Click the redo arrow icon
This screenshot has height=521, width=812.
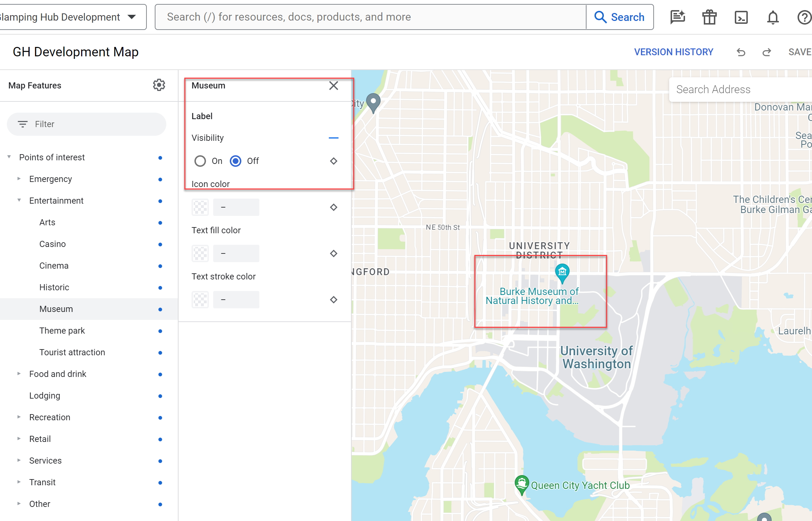coord(767,52)
